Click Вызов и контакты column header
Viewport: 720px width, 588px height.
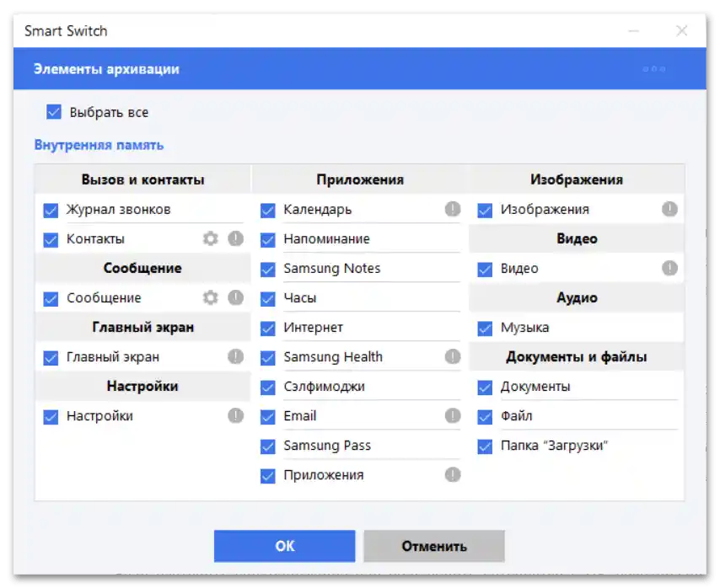142,179
